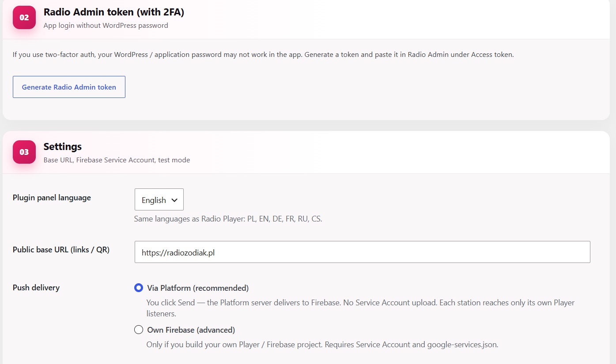Select Own Firebase (advanced) push delivery

pos(139,330)
